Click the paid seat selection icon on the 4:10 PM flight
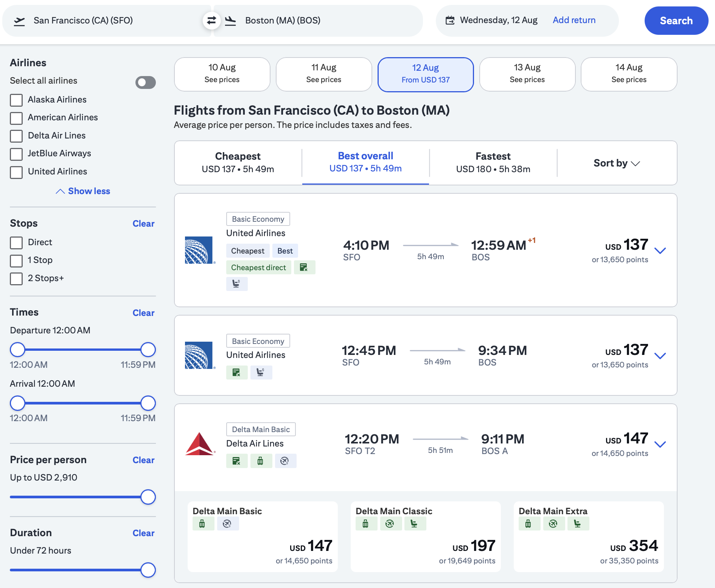Screen dimensions: 715x588 (237, 284)
